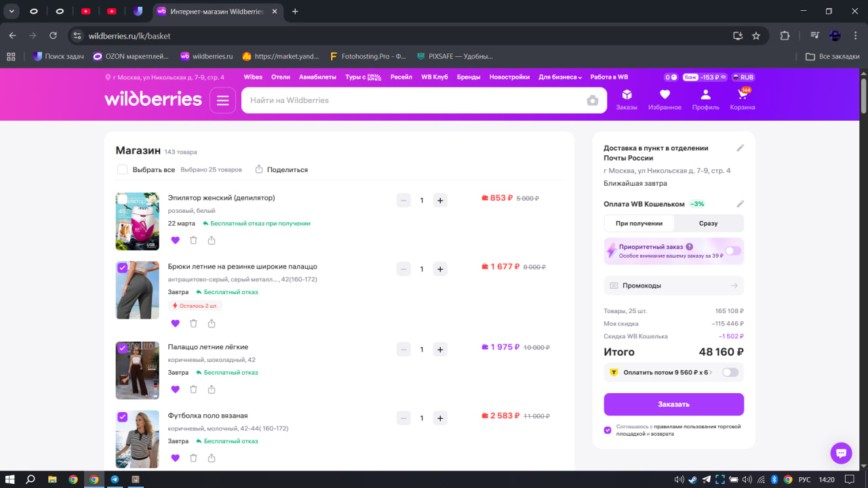Click Приоритетный заказ info question mark
Screen dimensions: 868x488
point(689,247)
